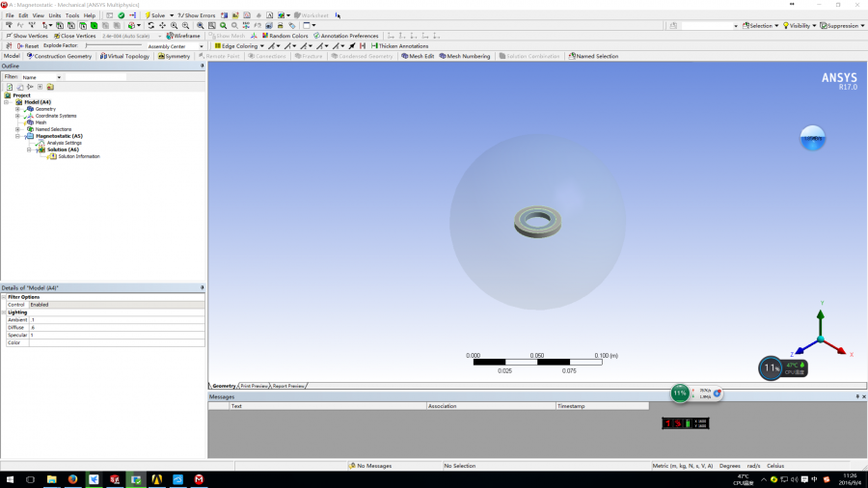Open Firefox from the Windows taskbar
868x488 pixels.
[72, 479]
